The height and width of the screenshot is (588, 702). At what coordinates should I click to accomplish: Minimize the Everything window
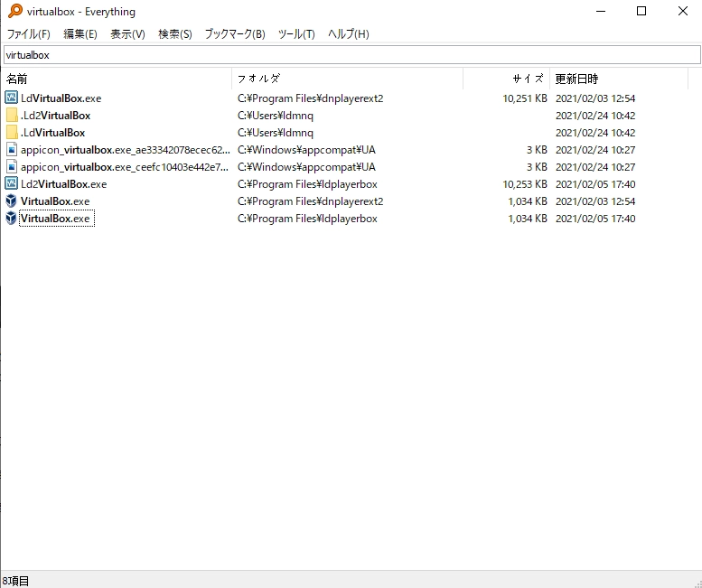601,11
